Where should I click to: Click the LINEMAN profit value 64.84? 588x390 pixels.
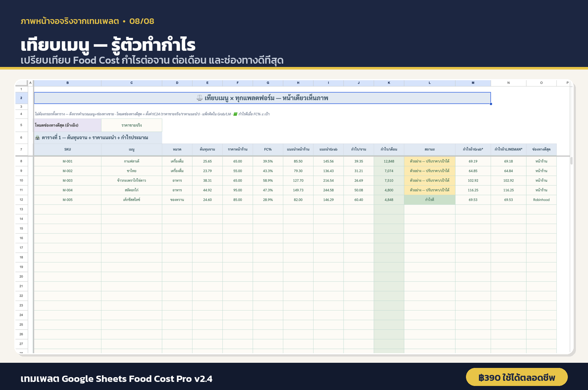(509, 171)
